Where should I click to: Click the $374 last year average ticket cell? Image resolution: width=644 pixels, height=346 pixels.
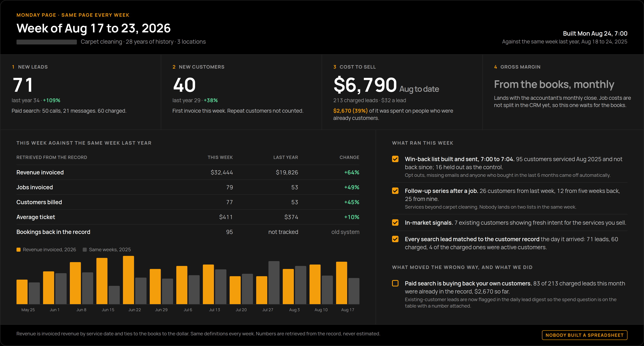point(291,217)
